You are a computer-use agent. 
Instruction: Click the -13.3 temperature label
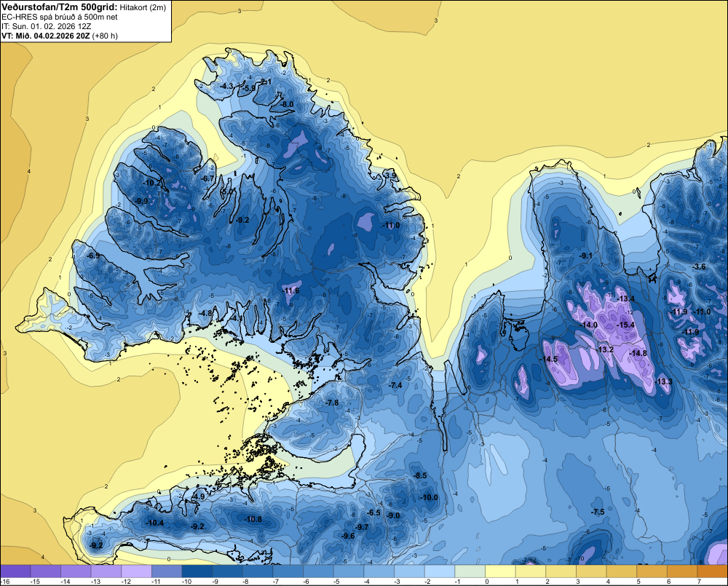(x=663, y=381)
